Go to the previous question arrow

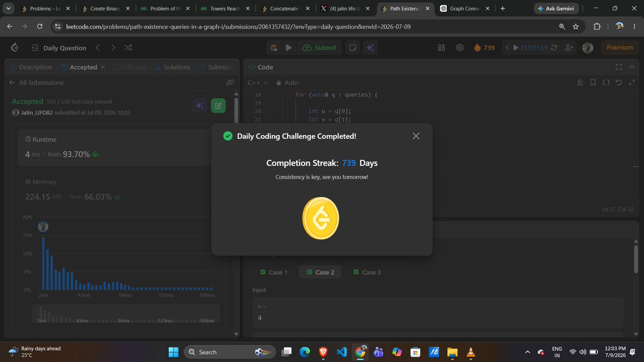97,48
